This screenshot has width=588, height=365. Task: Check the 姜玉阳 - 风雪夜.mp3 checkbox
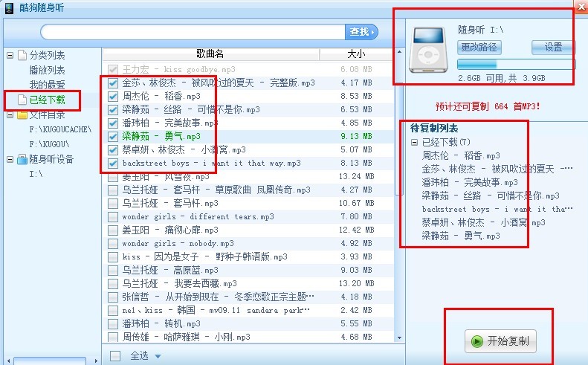click(113, 177)
